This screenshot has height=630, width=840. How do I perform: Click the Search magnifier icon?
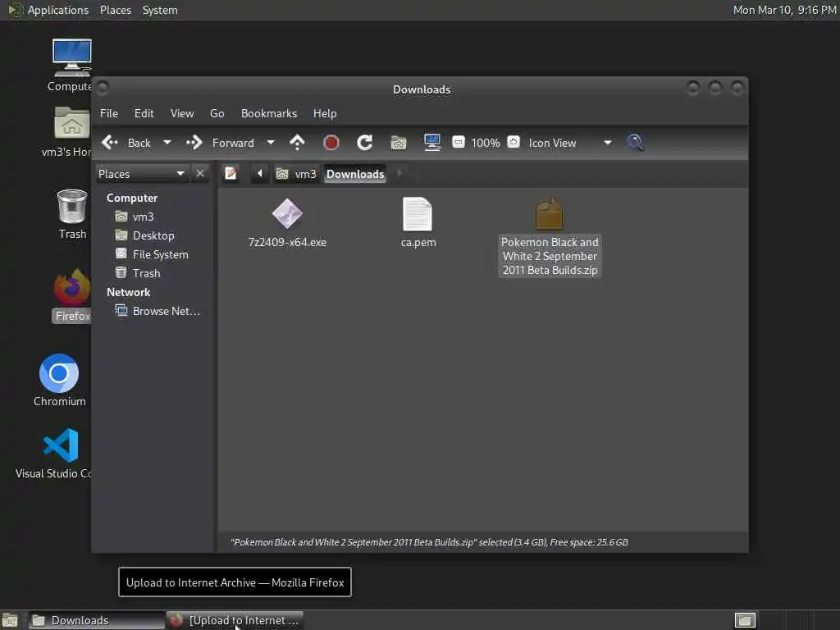(x=635, y=143)
